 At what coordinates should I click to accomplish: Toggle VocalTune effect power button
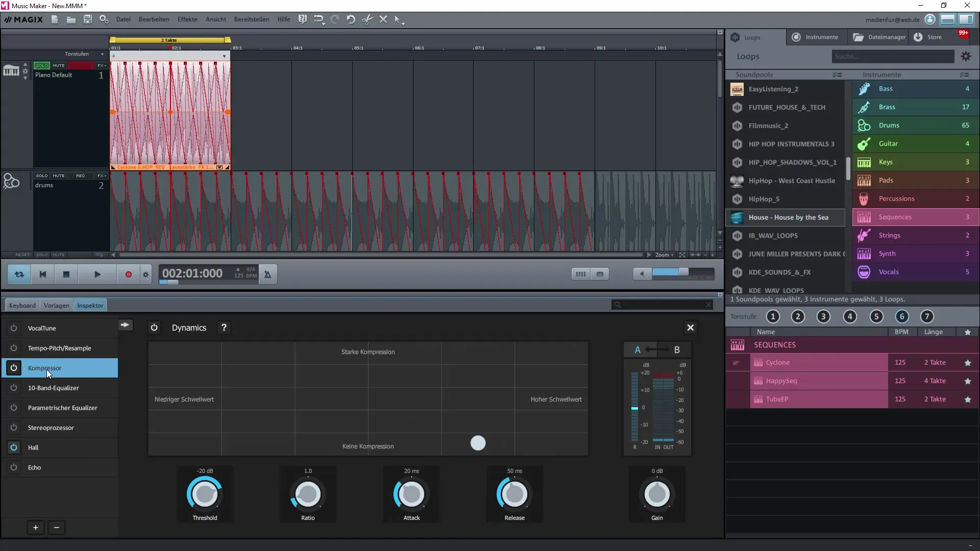click(x=14, y=328)
